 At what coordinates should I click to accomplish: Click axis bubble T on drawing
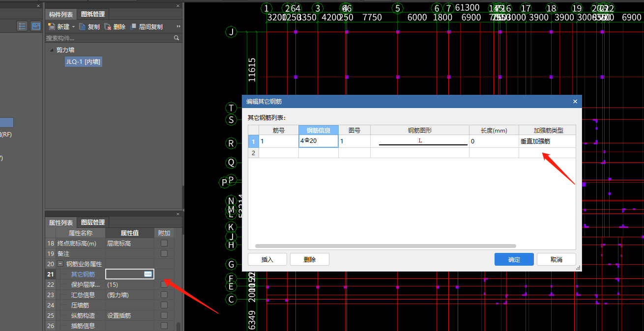point(231,108)
